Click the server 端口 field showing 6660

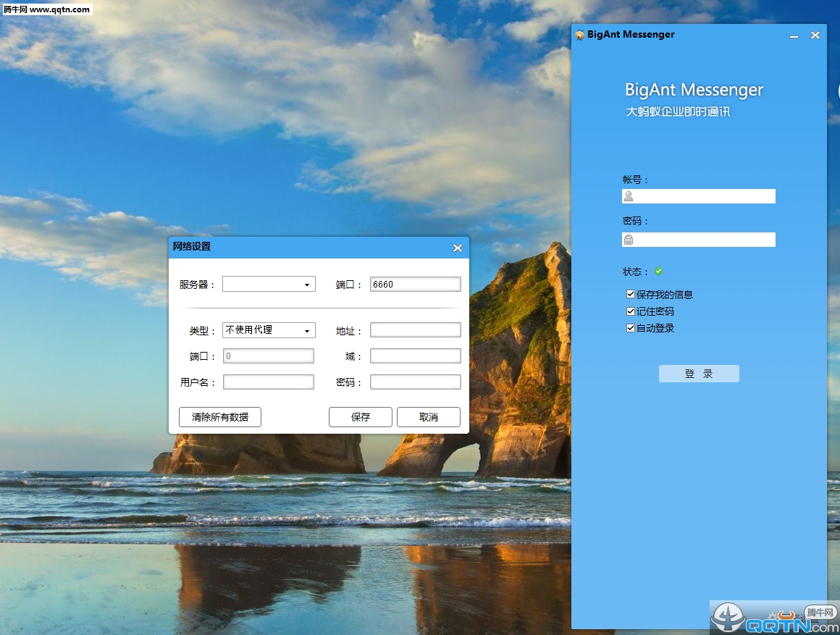(x=415, y=285)
